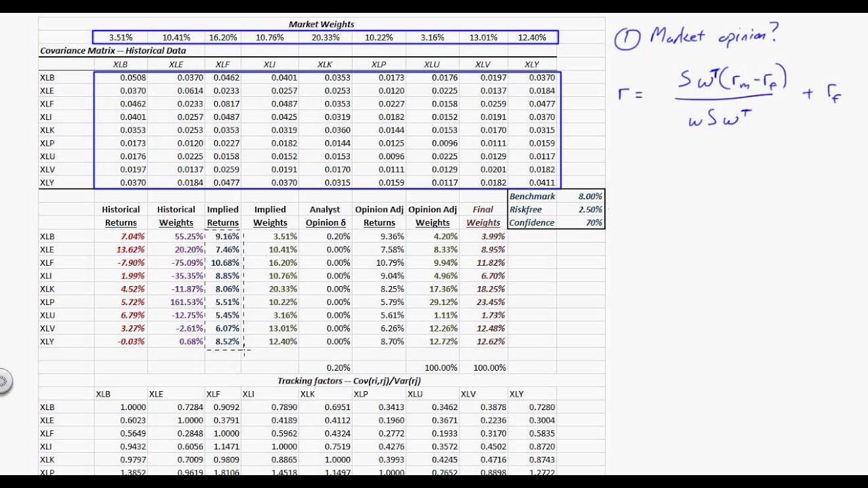Select XLK final weight 18.25%

pyautogui.click(x=491, y=289)
